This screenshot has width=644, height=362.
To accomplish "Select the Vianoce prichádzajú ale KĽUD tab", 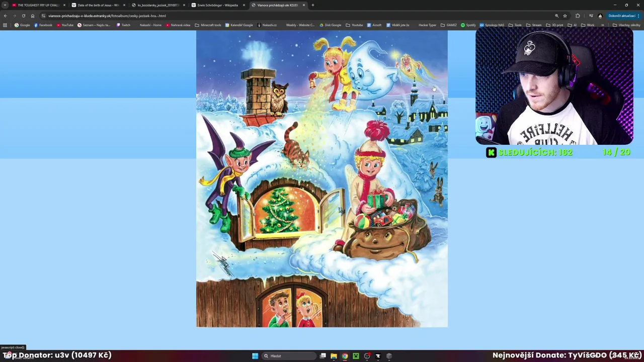I will point(277,5).
